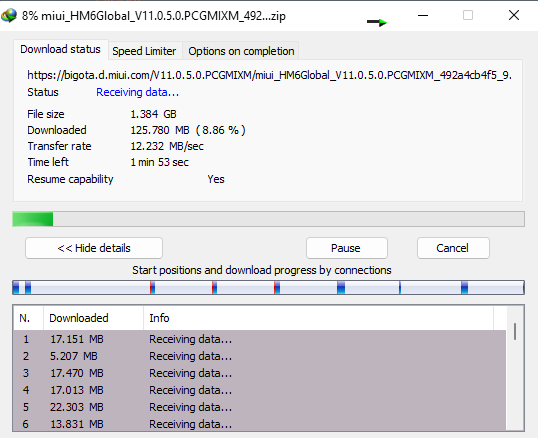Click the time left value 1 min 53 sec
This screenshot has height=438, width=538.
(x=160, y=162)
